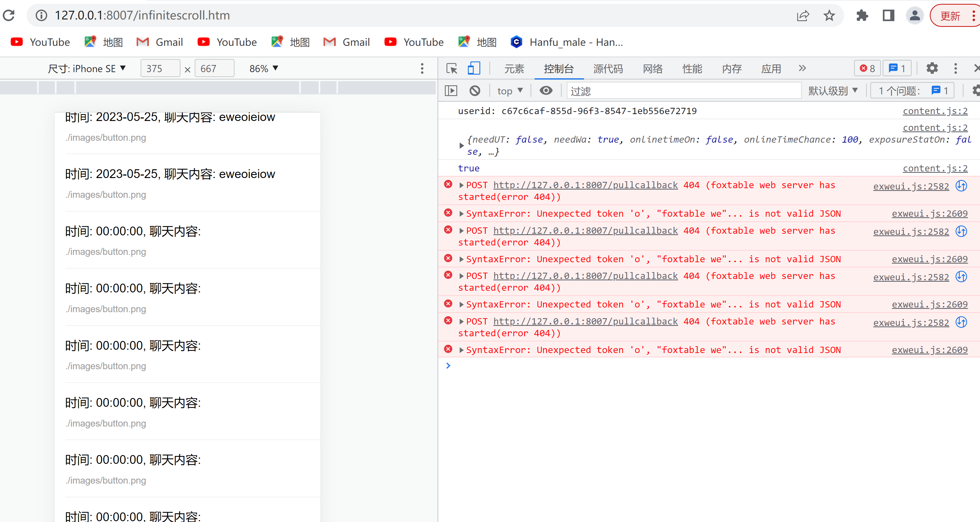
Task: Click the width field showing 375
Action: pos(160,68)
